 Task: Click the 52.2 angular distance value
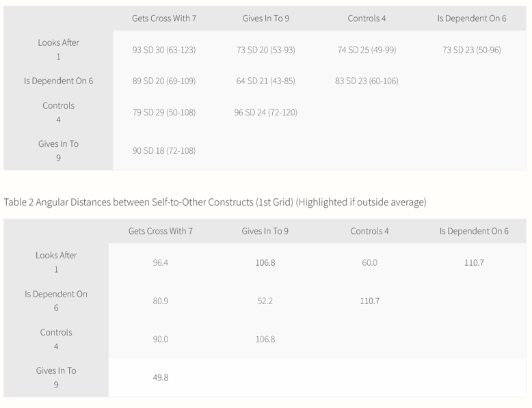coord(265,301)
